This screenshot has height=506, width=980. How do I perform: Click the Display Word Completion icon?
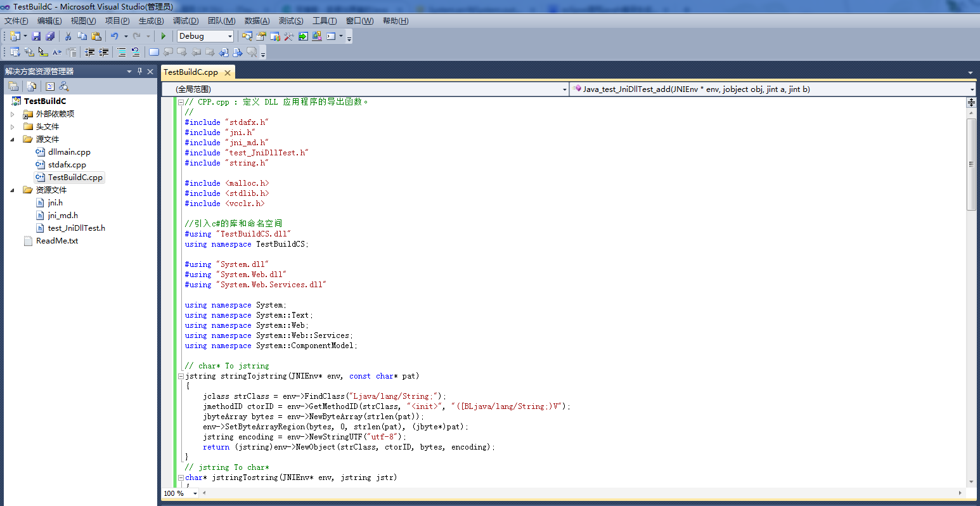57,52
